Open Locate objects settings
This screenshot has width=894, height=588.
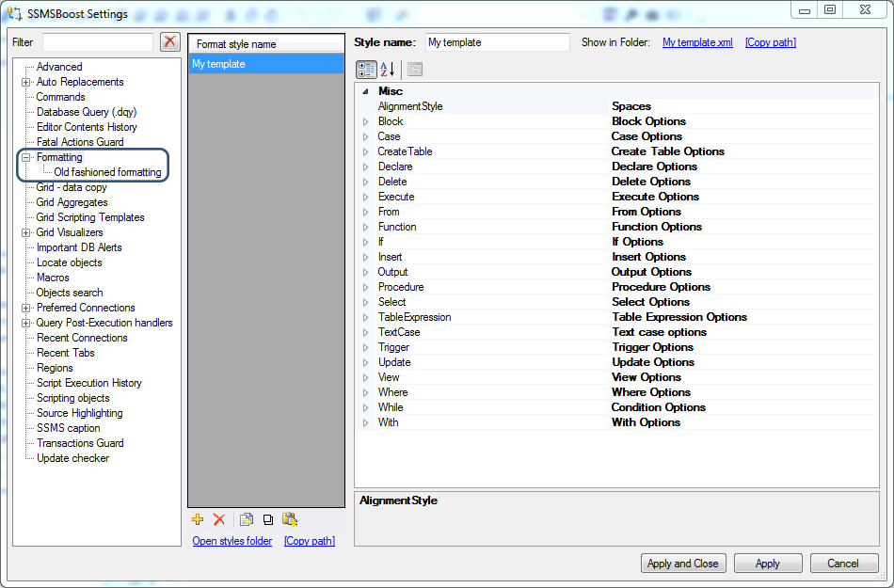coord(69,262)
